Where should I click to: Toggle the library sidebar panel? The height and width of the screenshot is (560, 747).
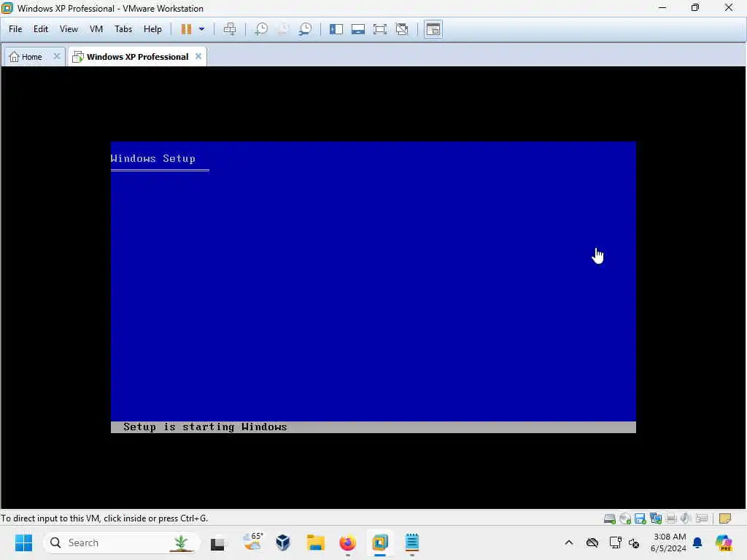point(336,29)
